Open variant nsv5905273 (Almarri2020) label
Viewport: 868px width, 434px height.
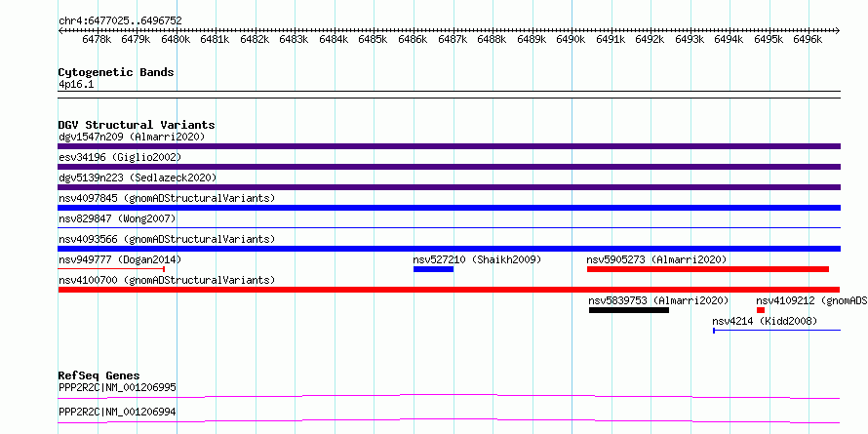656,259
